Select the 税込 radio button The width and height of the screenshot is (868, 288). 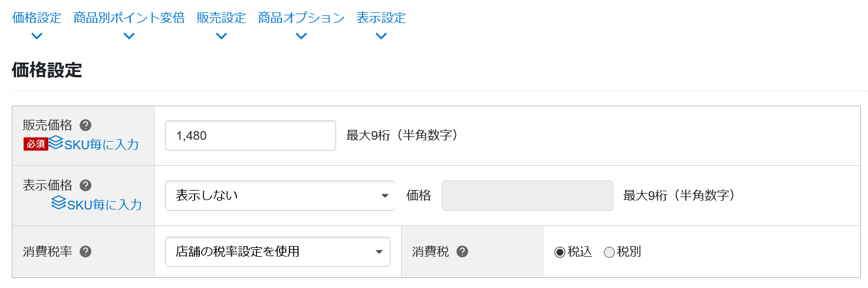(560, 253)
